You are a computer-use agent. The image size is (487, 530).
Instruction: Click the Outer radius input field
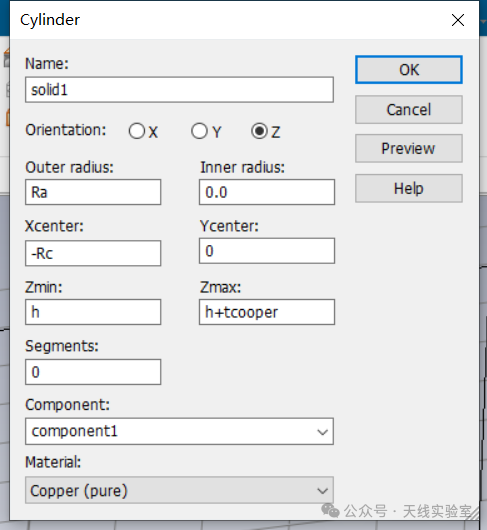93,192
